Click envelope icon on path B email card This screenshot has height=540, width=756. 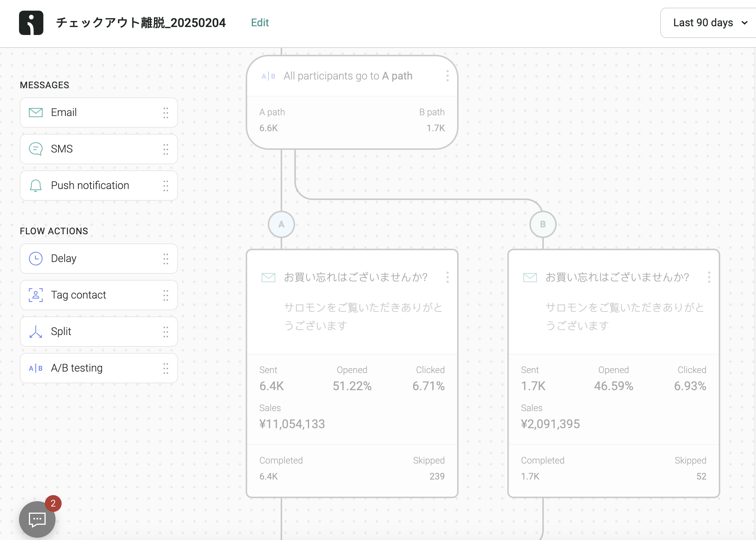530,278
